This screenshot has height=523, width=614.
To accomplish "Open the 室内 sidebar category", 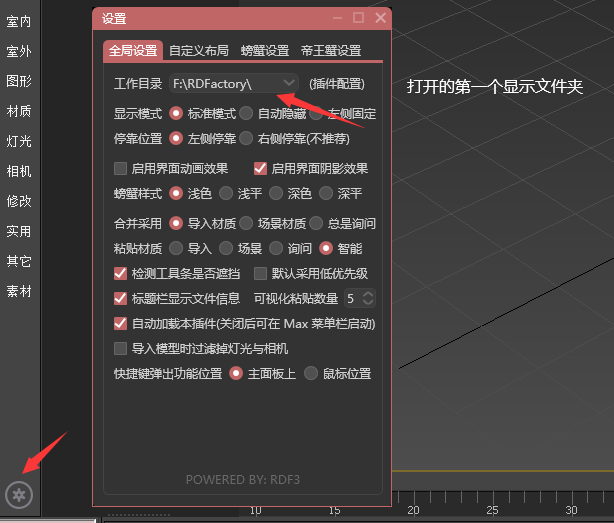I will tap(19, 22).
